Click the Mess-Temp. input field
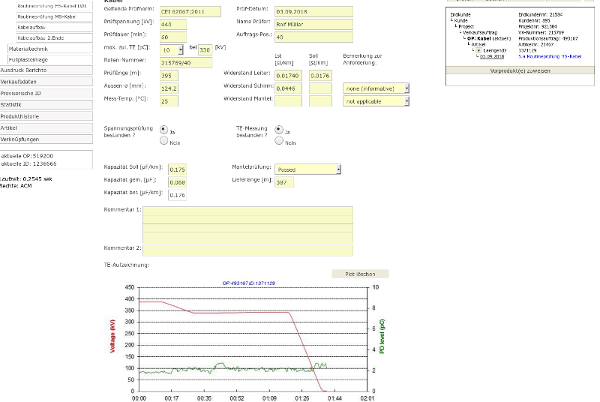The width and height of the screenshot is (600, 402). (x=169, y=101)
